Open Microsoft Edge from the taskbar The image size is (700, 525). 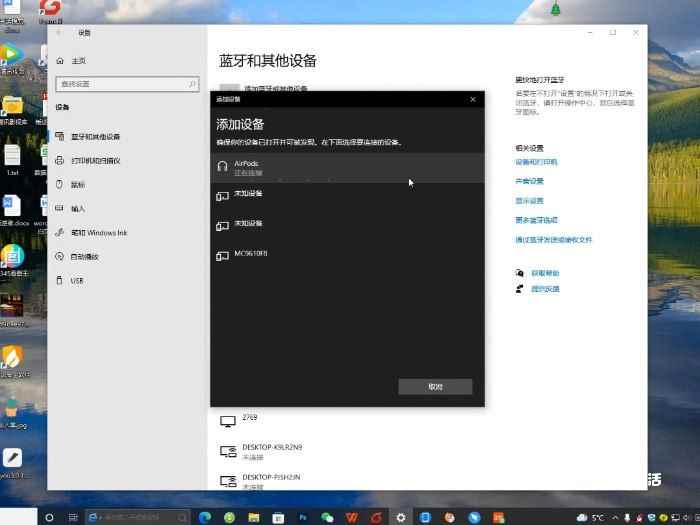click(205, 517)
